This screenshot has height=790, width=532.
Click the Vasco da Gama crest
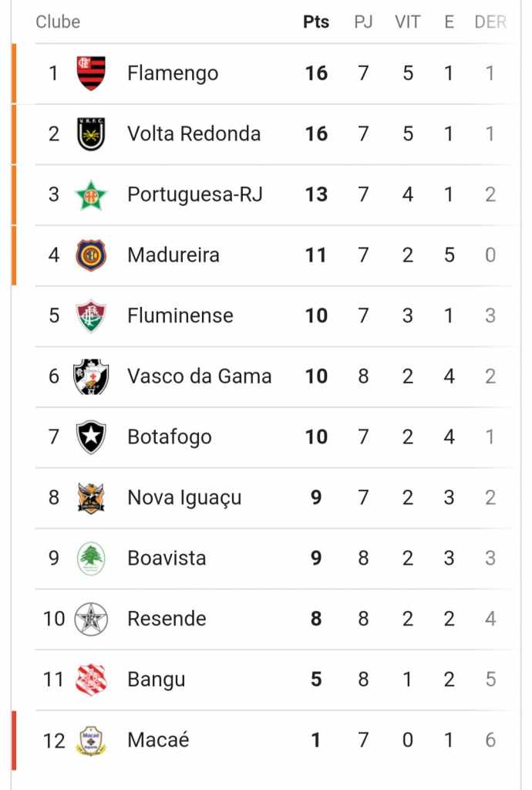pyautogui.click(x=91, y=376)
